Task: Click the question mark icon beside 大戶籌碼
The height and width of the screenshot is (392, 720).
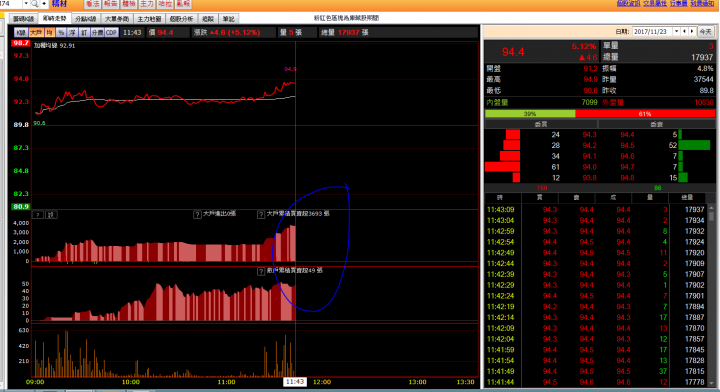Action: coord(261,214)
